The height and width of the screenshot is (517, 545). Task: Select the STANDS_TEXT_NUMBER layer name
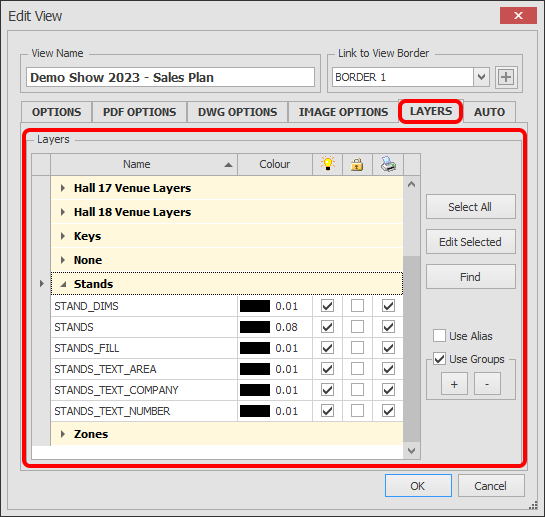click(112, 411)
